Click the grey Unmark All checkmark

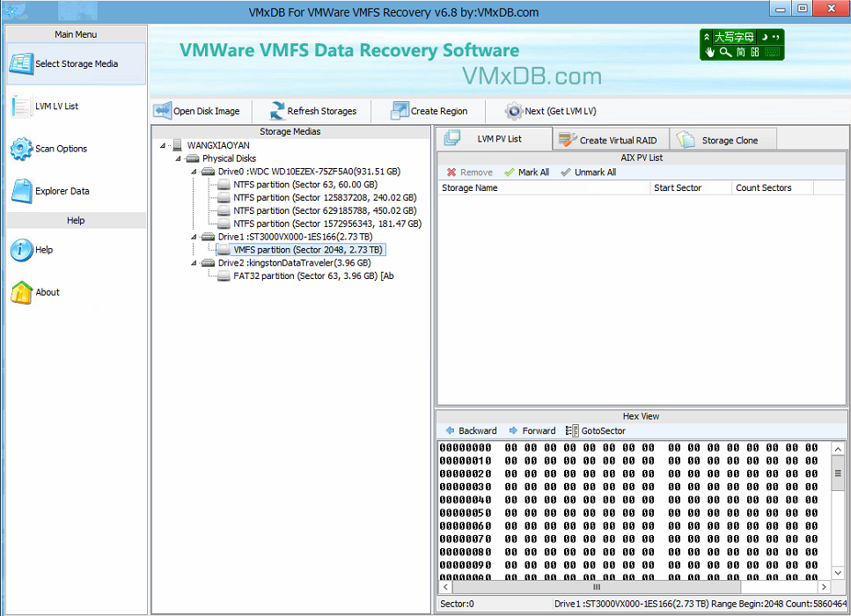point(566,172)
